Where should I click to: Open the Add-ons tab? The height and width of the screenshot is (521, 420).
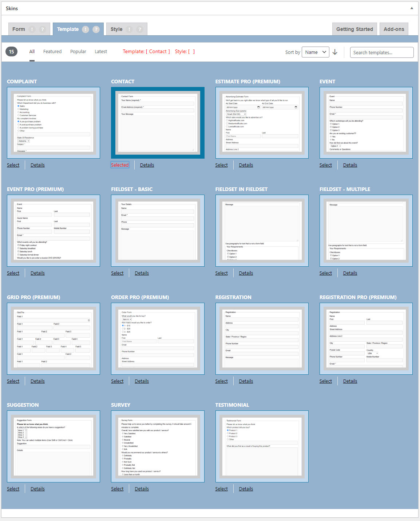pos(394,29)
